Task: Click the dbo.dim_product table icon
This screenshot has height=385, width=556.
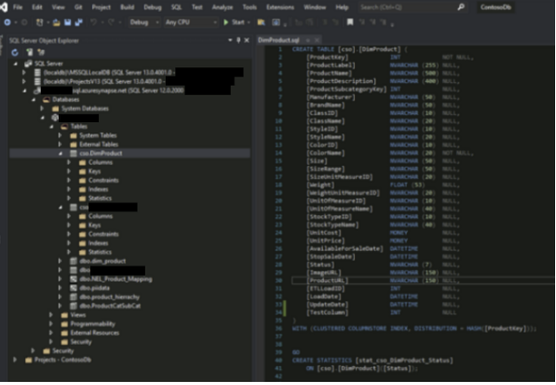Action: (73, 261)
